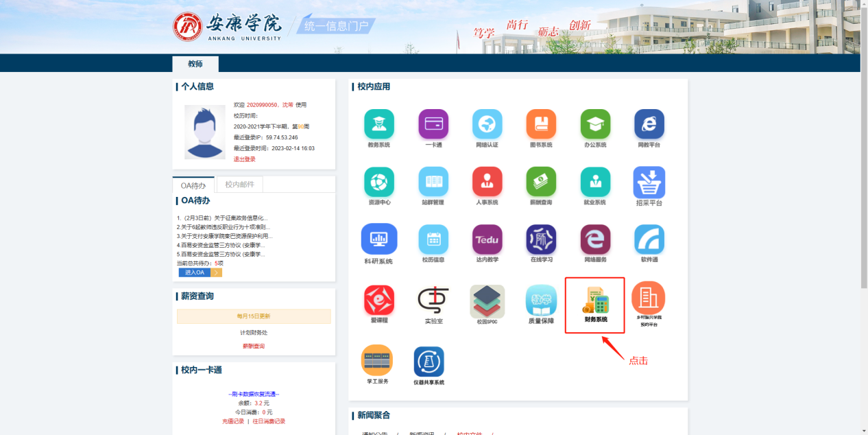
Task: Open the 网络认证 network authentication icon
Action: (487, 124)
